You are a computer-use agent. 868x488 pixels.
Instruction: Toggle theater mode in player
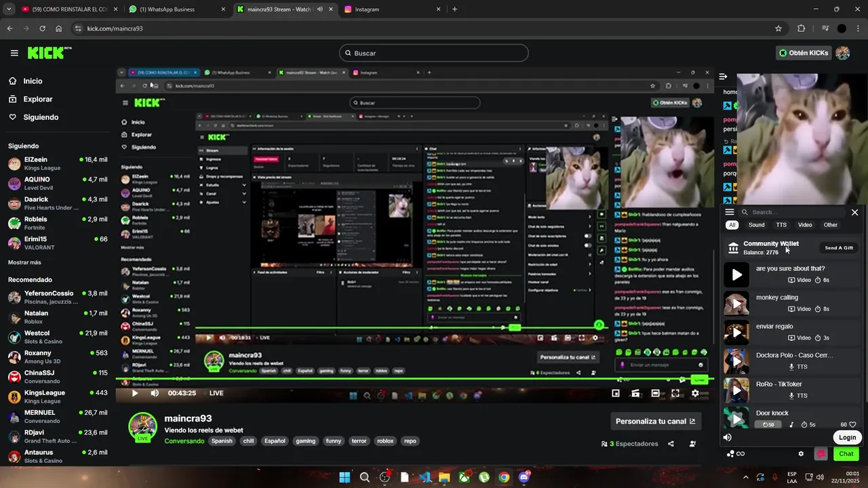(x=656, y=393)
